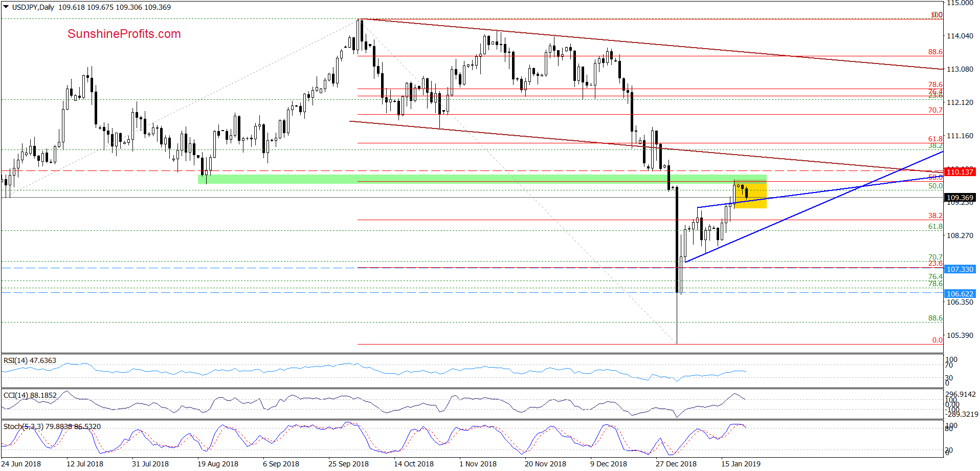The width and height of the screenshot is (980, 471).
Task: Select the Stoch(5,3,3) indicator label
Action: [52, 426]
